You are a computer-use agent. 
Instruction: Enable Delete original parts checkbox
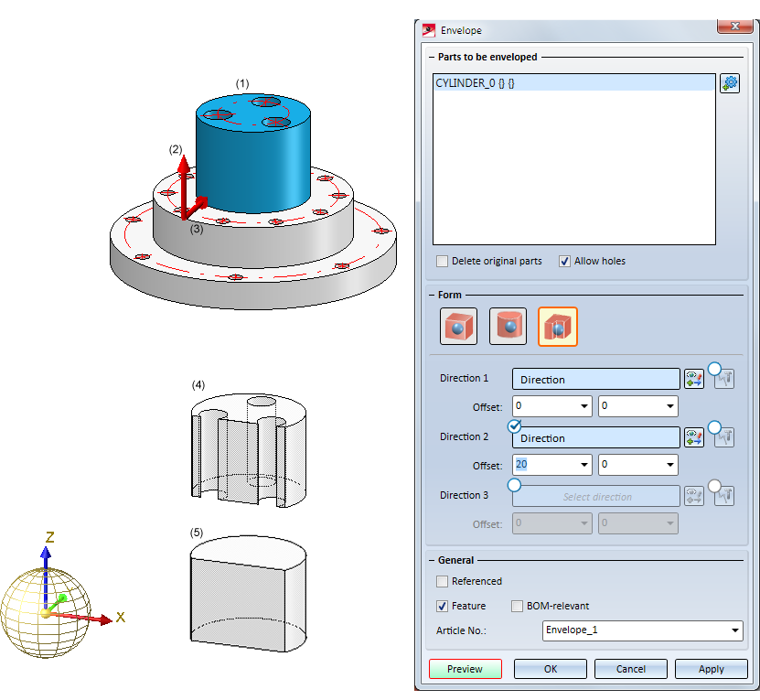[443, 261]
